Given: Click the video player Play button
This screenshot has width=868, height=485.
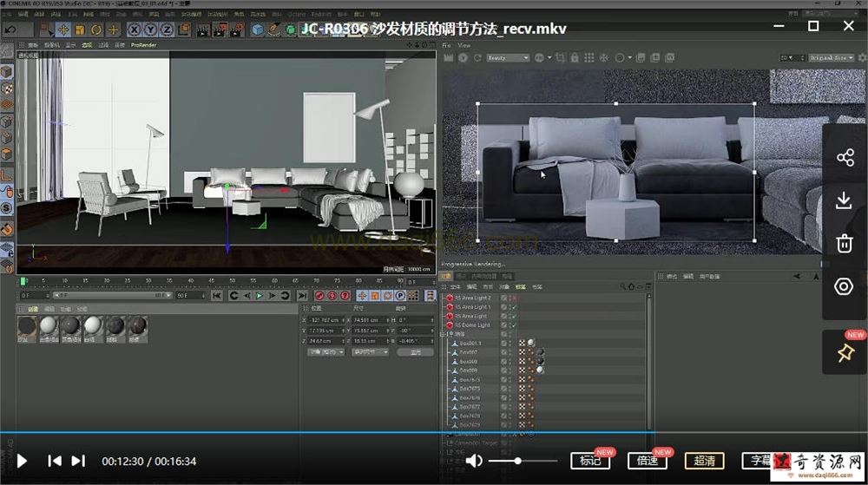Looking at the screenshot, I should [x=23, y=462].
